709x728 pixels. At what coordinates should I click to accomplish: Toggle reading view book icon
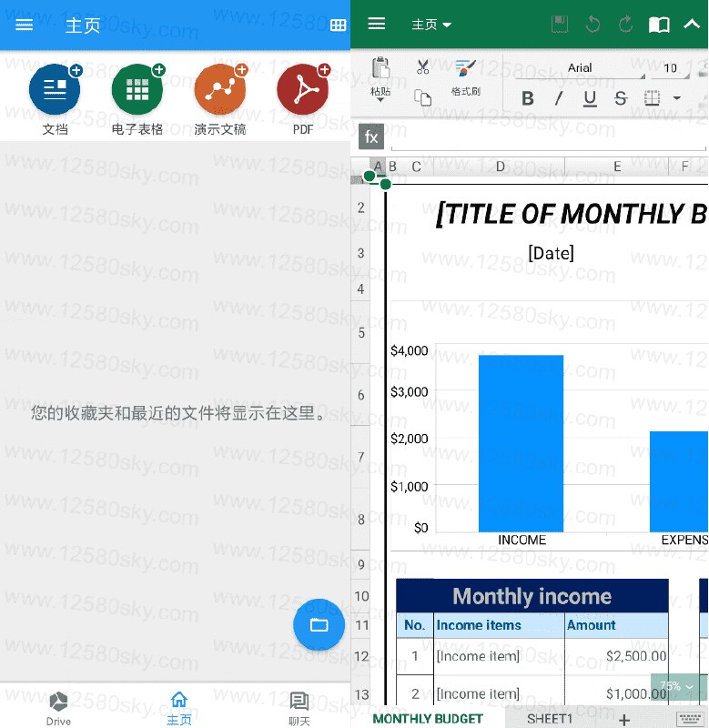659,25
